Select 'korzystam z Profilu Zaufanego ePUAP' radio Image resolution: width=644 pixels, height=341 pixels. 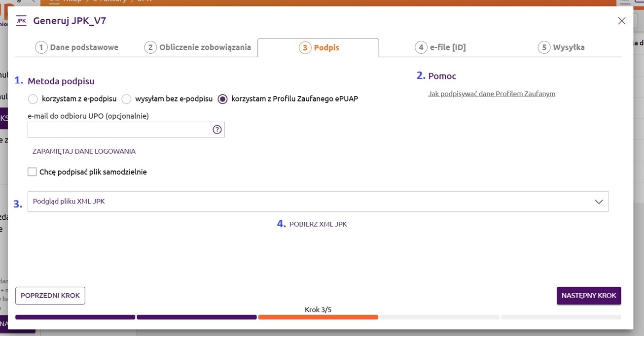[x=223, y=99]
